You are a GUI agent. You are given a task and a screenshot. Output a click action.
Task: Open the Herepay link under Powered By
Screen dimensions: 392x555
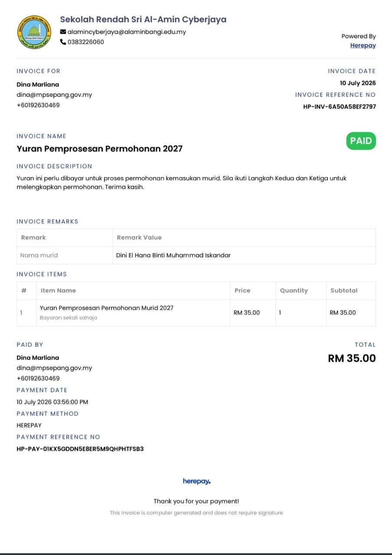pyautogui.click(x=363, y=46)
